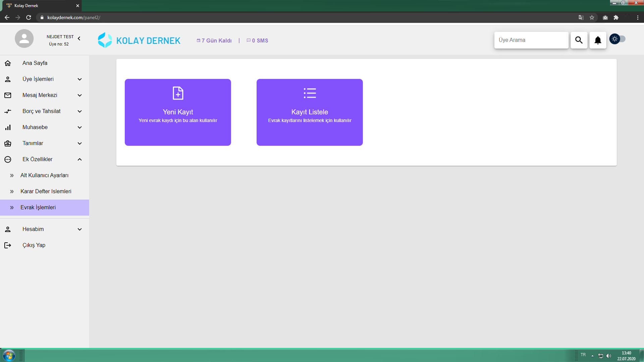Screen dimensions: 644x362
Task: Expand Borç ve Tahsilat chevron
Action: (x=79, y=111)
